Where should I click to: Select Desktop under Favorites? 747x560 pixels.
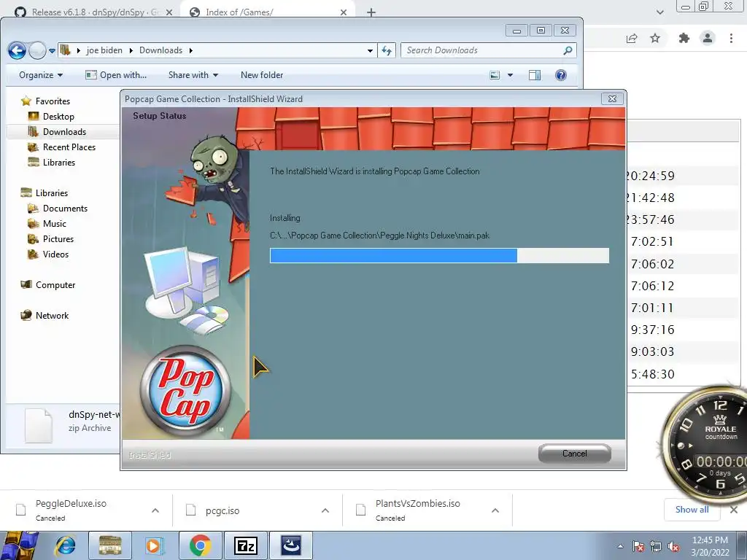[58, 116]
